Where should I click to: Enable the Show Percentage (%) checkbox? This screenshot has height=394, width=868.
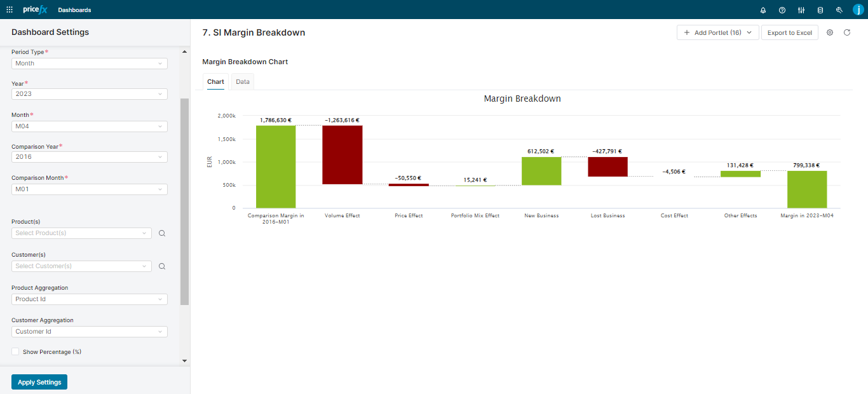point(15,351)
